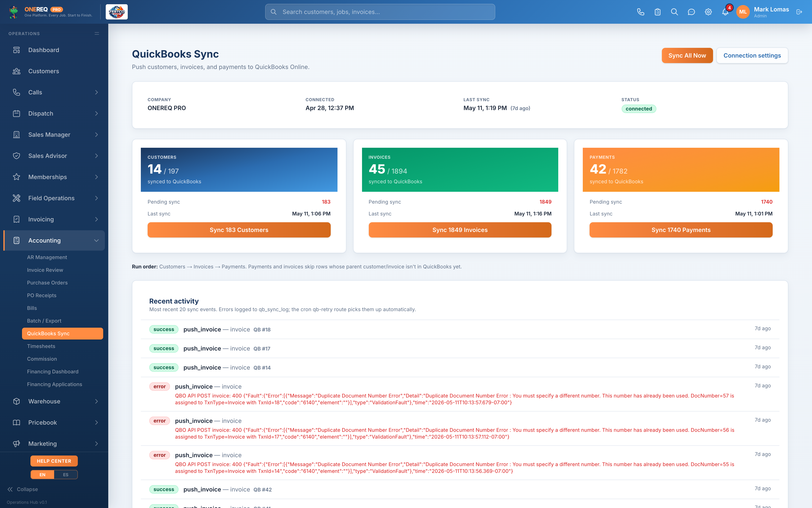The image size is (812, 508).
Task: Click the Memberships star icon
Action: point(16,177)
